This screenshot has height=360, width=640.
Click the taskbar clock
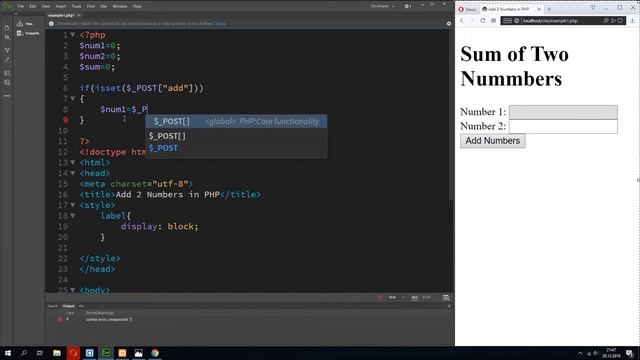click(x=611, y=353)
